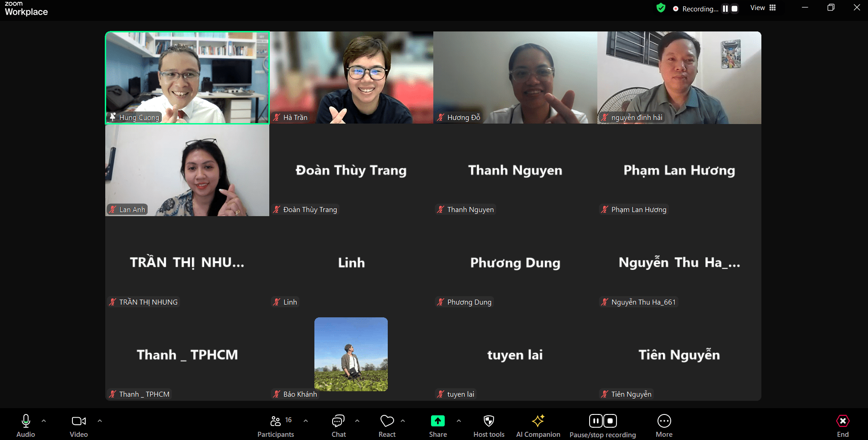The image size is (868, 440).
Task: Click muted mic icon beside Nguyễn Thu Ha_661
Action: tap(605, 302)
